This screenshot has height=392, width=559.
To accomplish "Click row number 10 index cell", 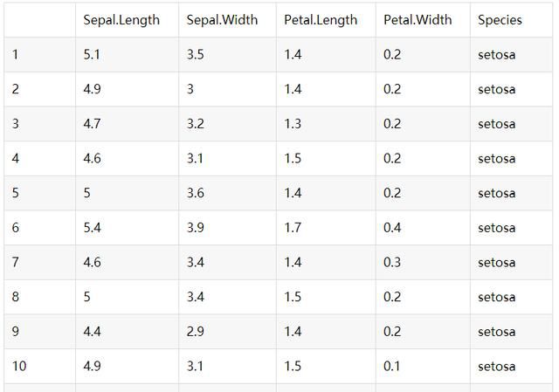I will 19,367.
